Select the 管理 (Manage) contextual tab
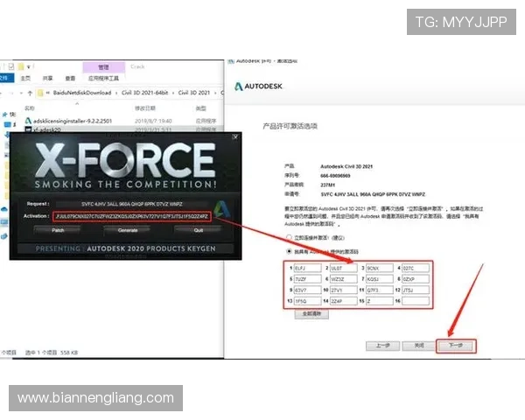525x420 pixels. click(104, 67)
